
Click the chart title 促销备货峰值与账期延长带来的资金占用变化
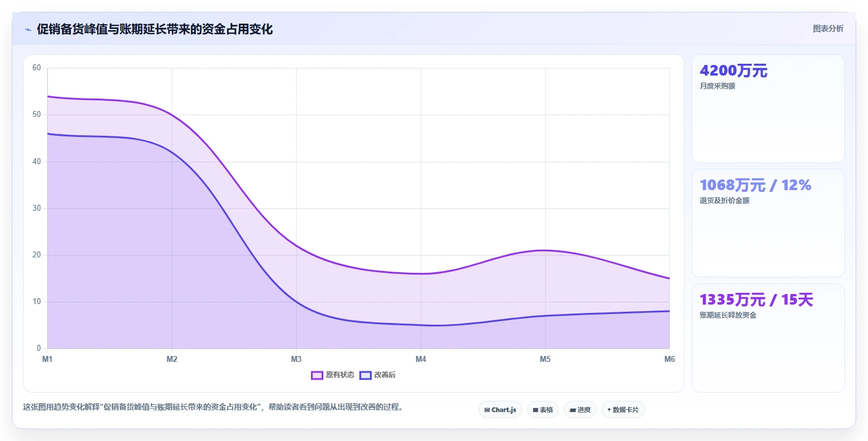click(x=155, y=30)
